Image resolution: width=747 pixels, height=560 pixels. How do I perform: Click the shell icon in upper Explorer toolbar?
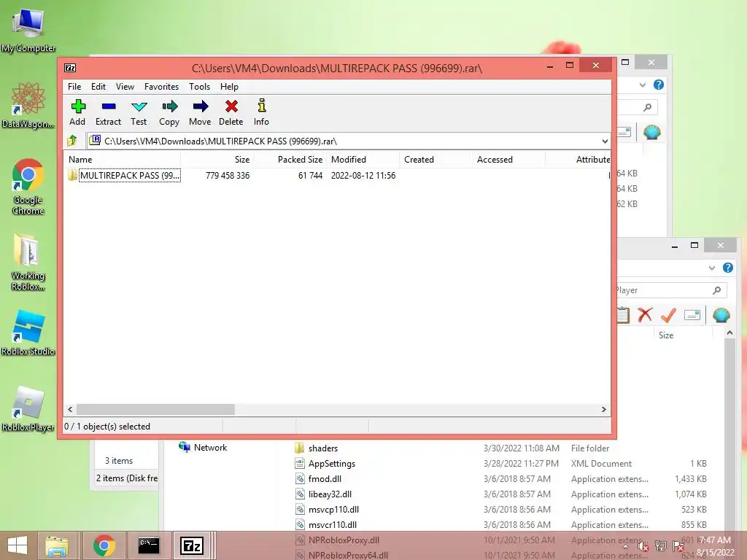(x=651, y=132)
